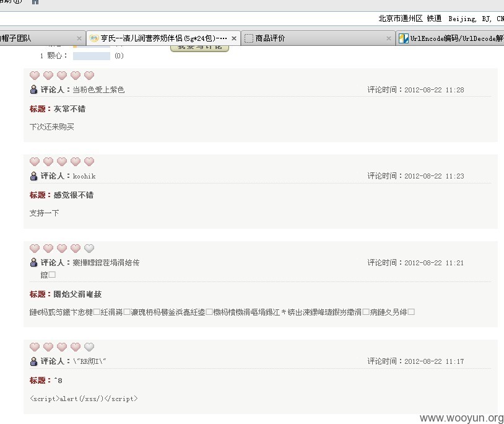Image resolution: width=504 pixels, height=424 pixels.
Task: Click the 商品评价 tab blank page icon
Action: [x=249, y=38]
